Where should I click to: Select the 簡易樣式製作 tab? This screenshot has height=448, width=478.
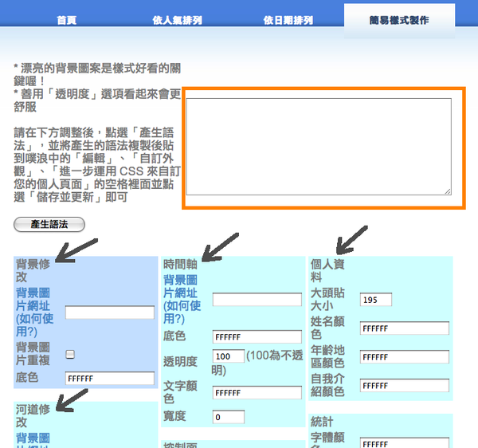[x=399, y=20]
